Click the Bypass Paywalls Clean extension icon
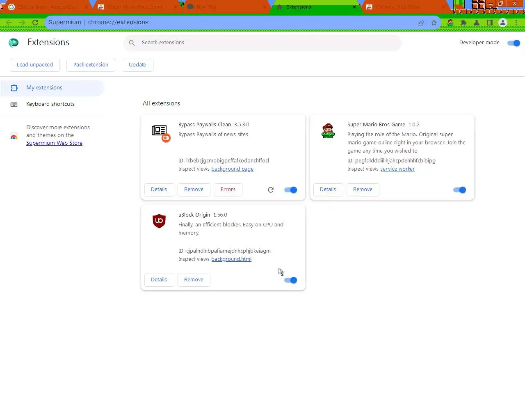Screen dimensions: 525x420 click(161, 133)
